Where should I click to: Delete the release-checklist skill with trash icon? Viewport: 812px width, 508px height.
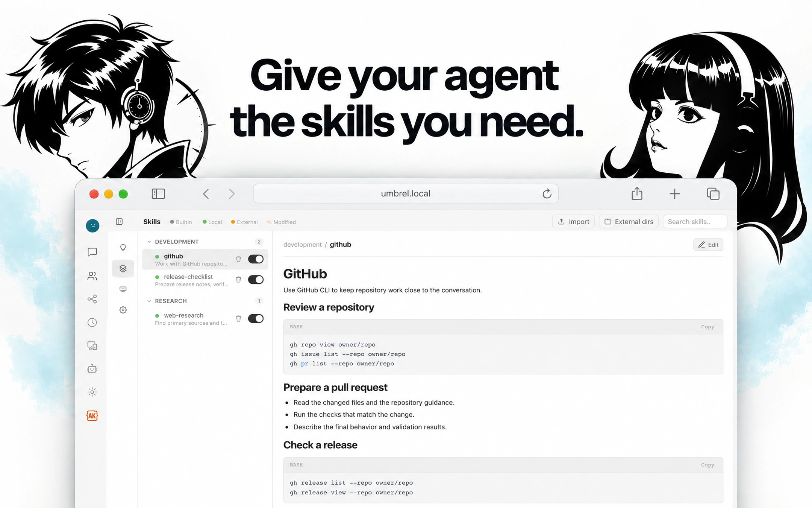tap(238, 280)
